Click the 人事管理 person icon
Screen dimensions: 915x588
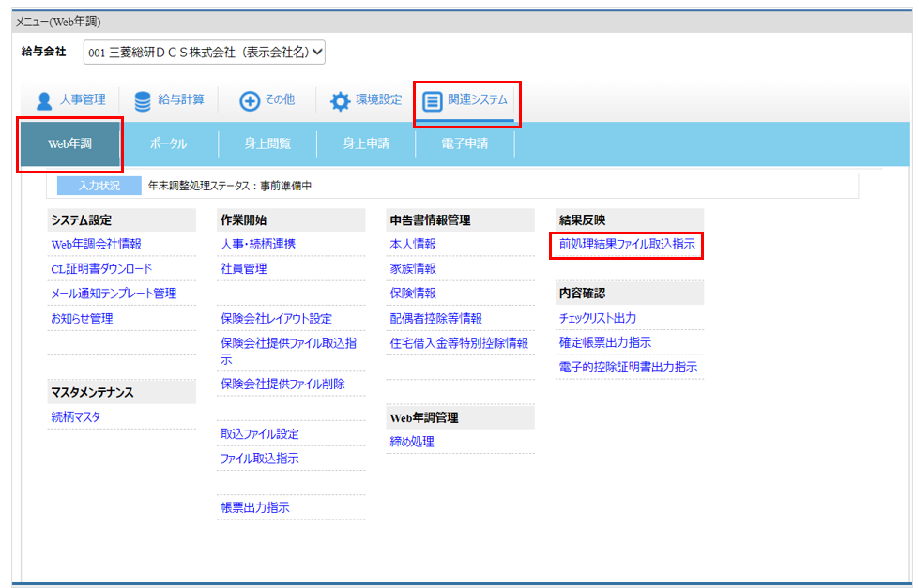pyautogui.click(x=44, y=101)
